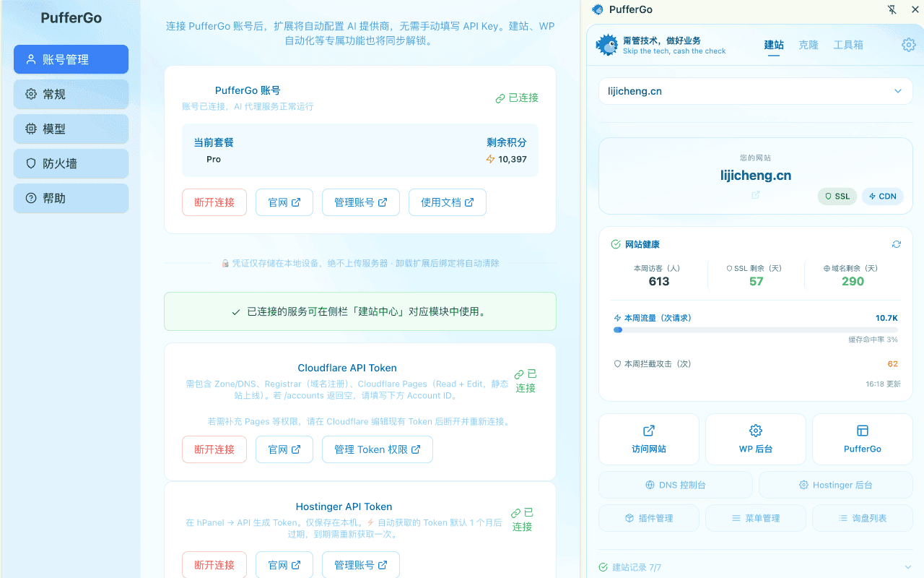Click the Hostinger 已连接 link icon
The image size is (924, 578).
[x=515, y=513]
